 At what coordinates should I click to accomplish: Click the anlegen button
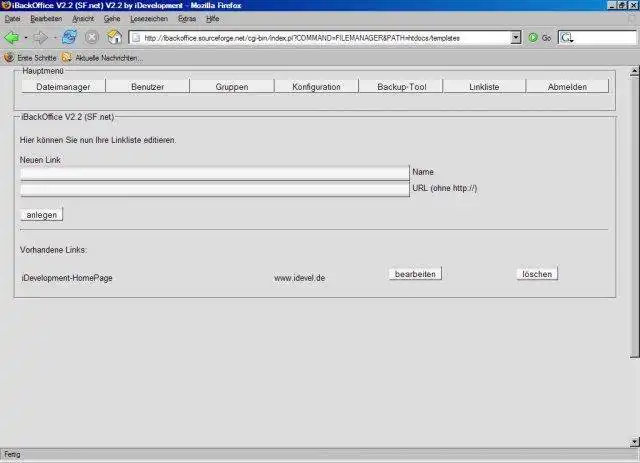point(42,215)
